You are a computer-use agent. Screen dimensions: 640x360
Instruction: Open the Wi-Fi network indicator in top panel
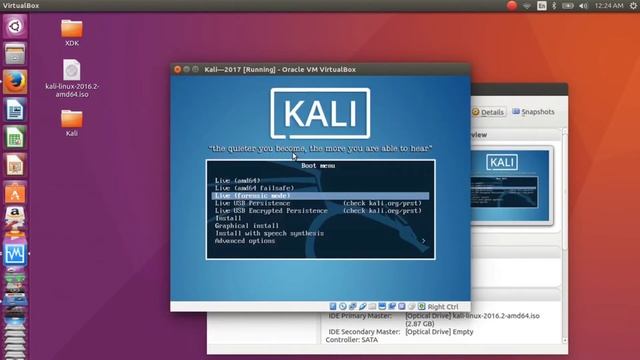coord(527,6)
